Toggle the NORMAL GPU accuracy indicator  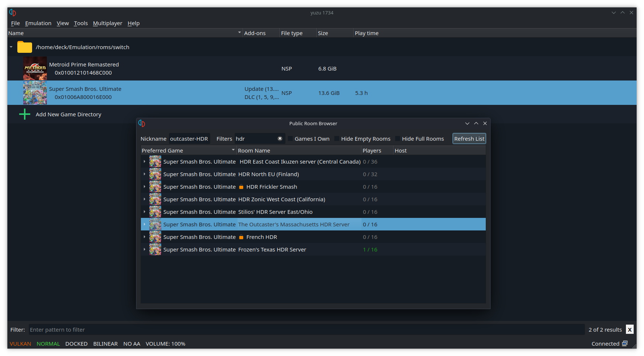pos(48,344)
